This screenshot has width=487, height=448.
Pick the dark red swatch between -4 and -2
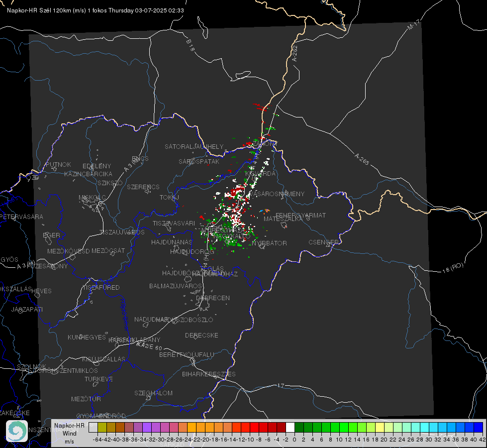point(282,427)
